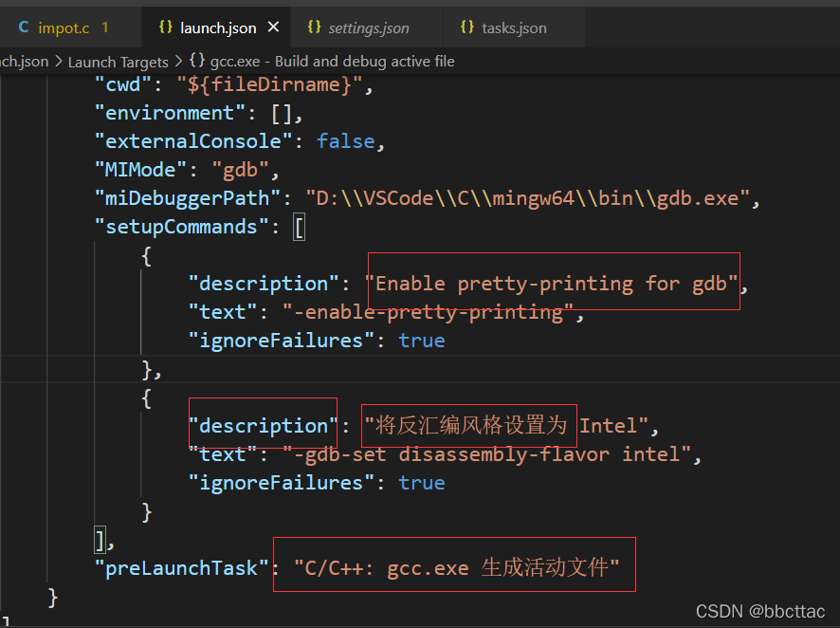Click the braces icon on settings.json tab
The height and width of the screenshot is (628, 840).
click(315, 27)
